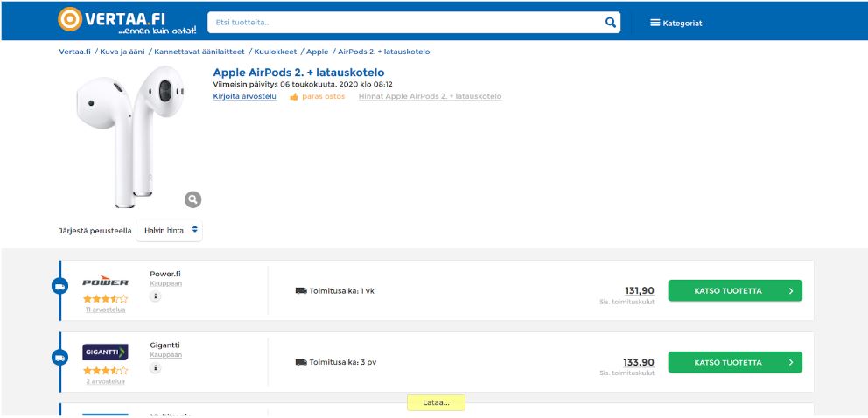Click the paras ostos thumbs-up

tap(294, 97)
